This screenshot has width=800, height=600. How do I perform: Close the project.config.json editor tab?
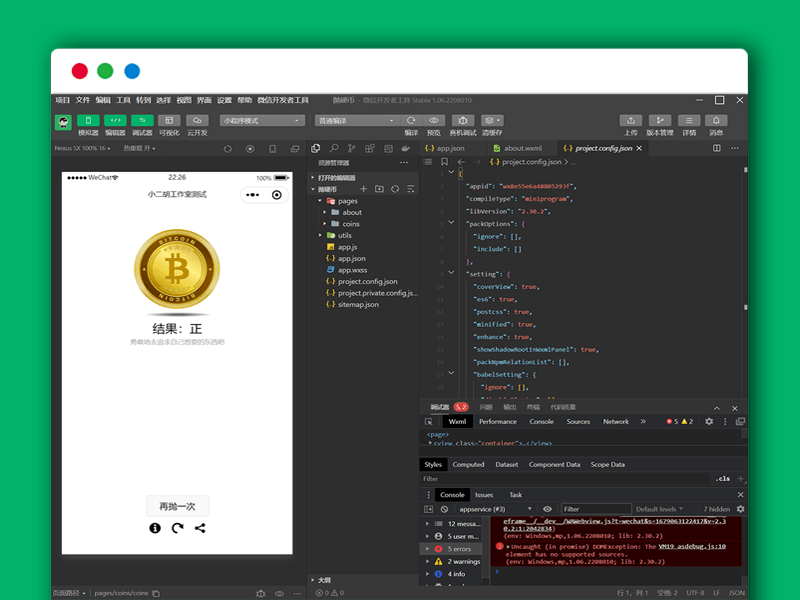(x=639, y=148)
